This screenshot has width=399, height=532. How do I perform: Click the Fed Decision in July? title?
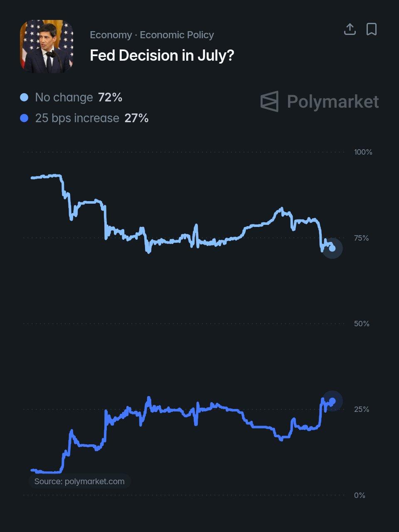pos(162,55)
